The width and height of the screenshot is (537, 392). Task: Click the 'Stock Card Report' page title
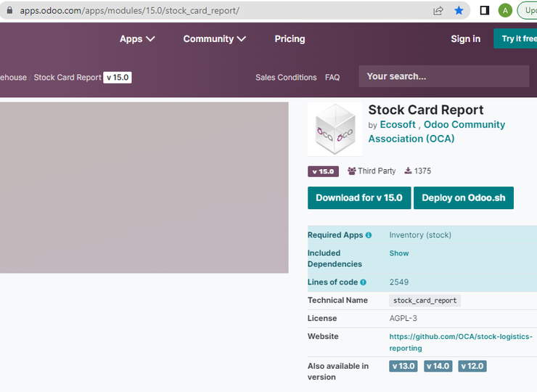coord(426,110)
